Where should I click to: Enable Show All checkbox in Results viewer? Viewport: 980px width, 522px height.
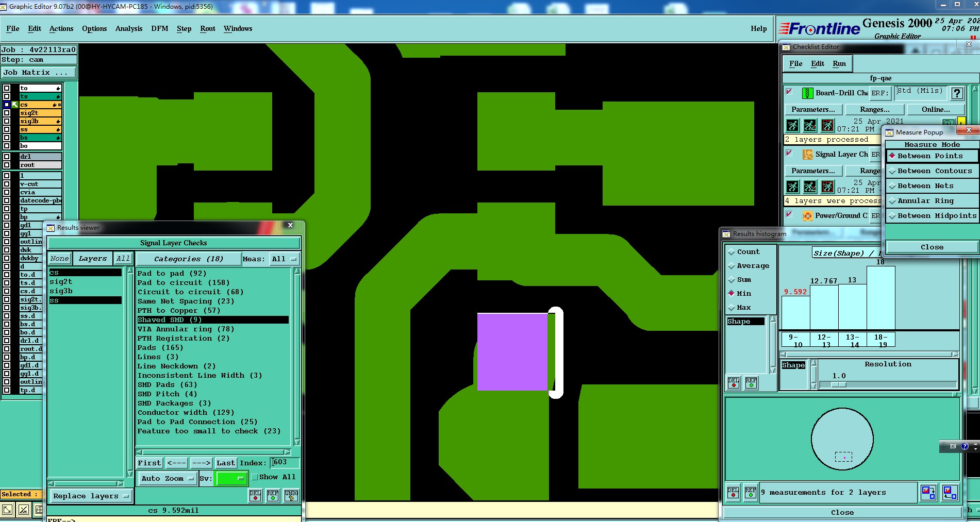255,477
